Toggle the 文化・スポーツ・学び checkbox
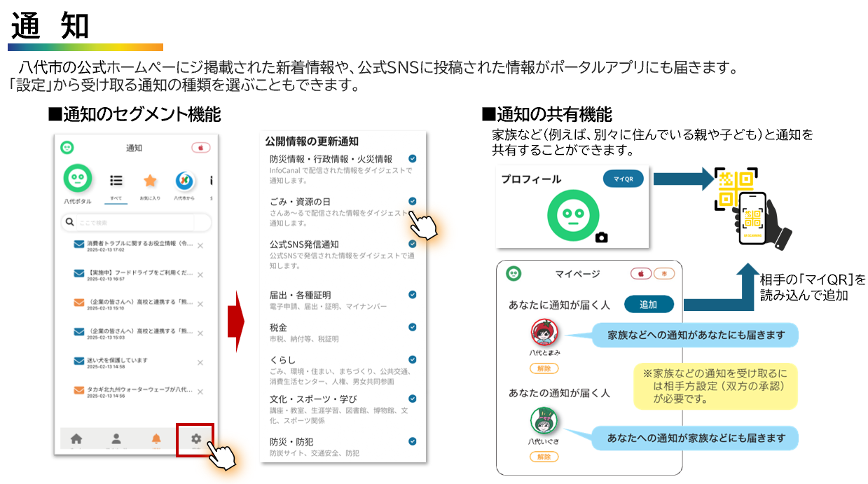868x484 pixels. (x=413, y=399)
